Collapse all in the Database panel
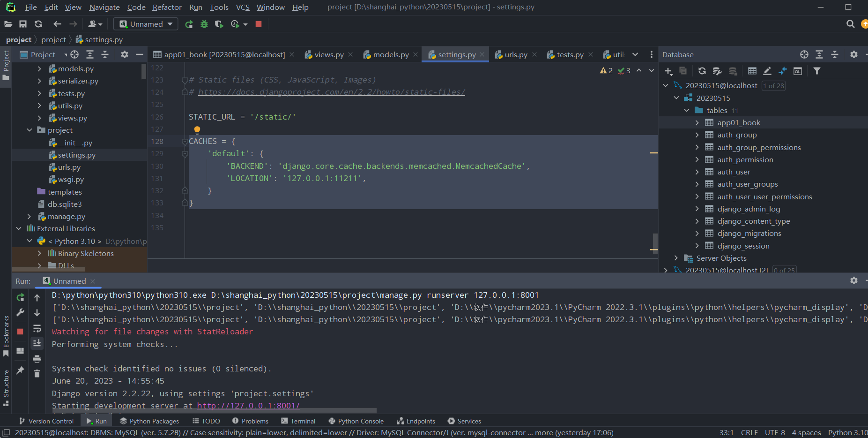This screenshot has height=438, width=868. click(835, 54)
